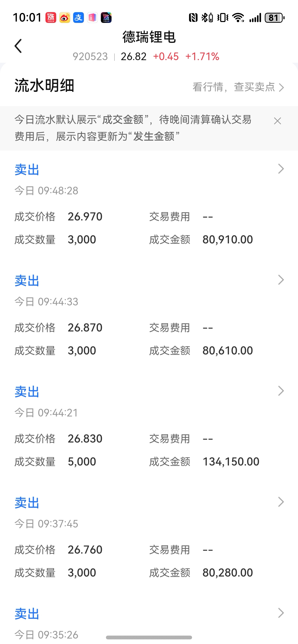This screenshot has height=644, width=298.
Task: Tap the NFC status icon
Action: coord(193,18)
